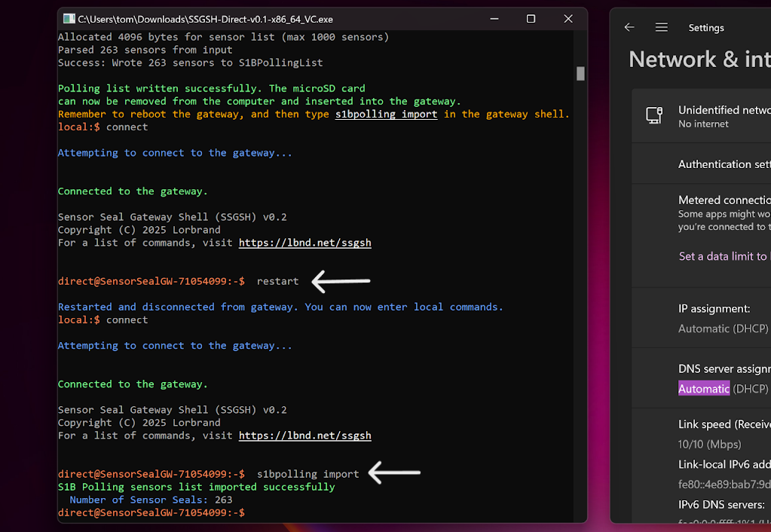Click Set a data limit for this network

722,256
